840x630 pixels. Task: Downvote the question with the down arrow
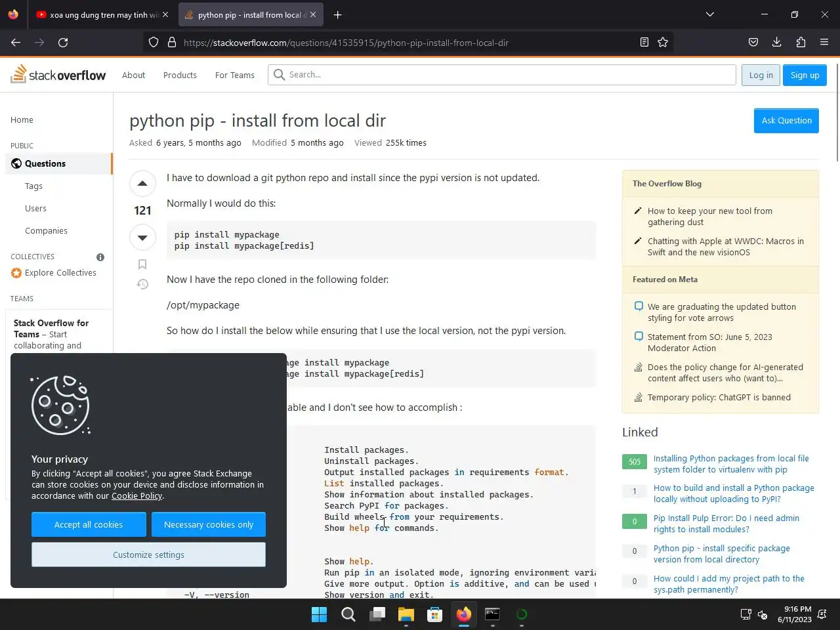142,238
